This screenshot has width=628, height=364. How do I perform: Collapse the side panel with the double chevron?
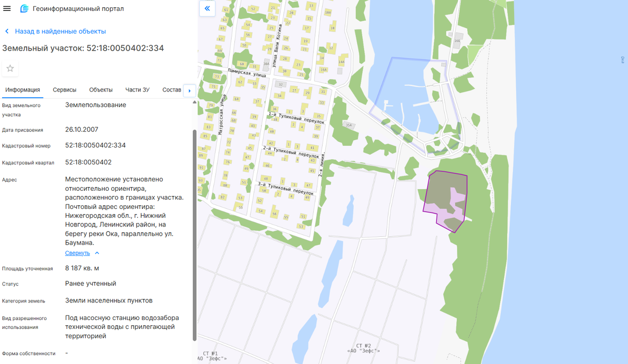[207, 9]
